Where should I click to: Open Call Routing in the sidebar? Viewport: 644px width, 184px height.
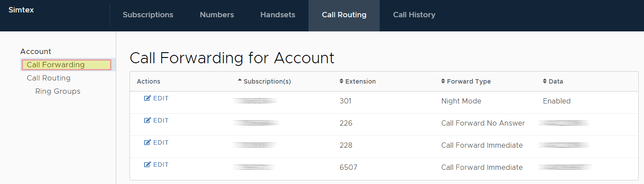[49, 78]
